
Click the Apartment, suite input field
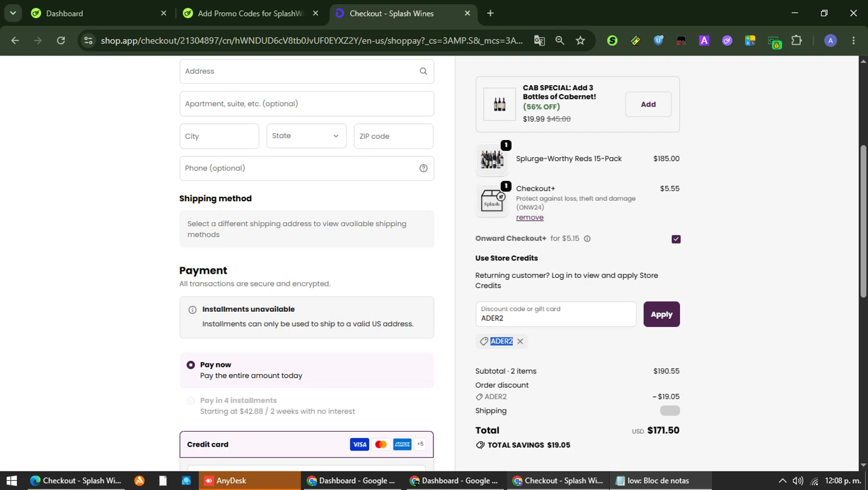[306, 104]
